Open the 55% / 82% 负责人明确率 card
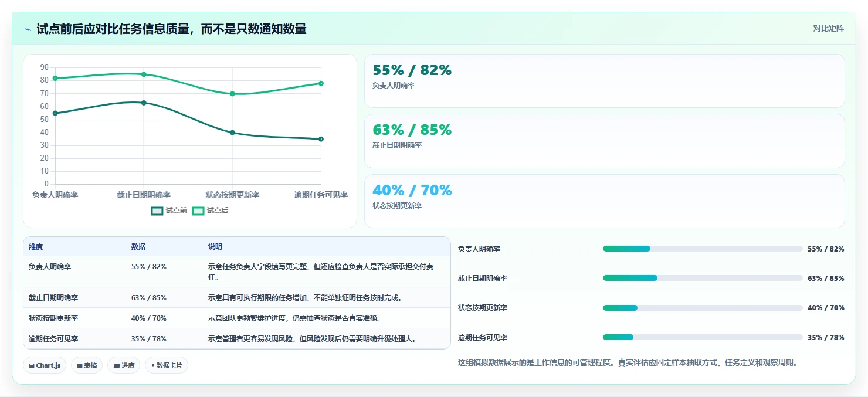Viewport: 868px width, 397px height. point(605,81)
